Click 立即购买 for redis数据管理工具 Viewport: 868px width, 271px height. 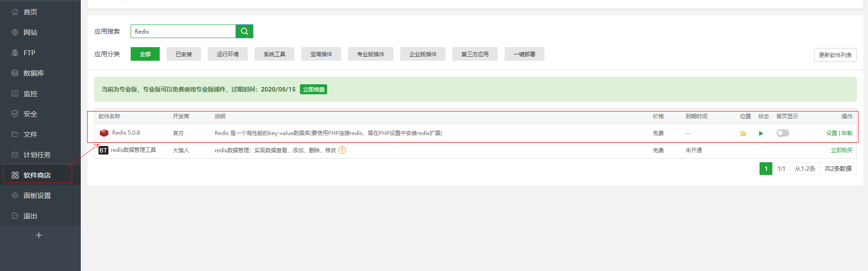[841, 150]
